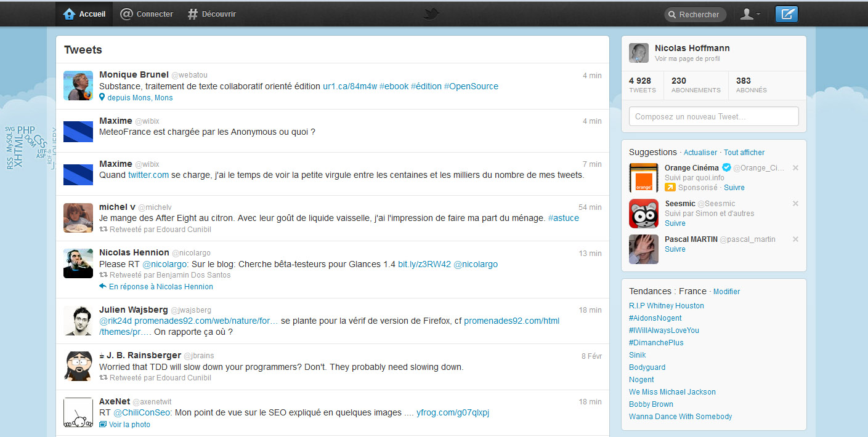Open the #AidonsNogent trend

655,318
